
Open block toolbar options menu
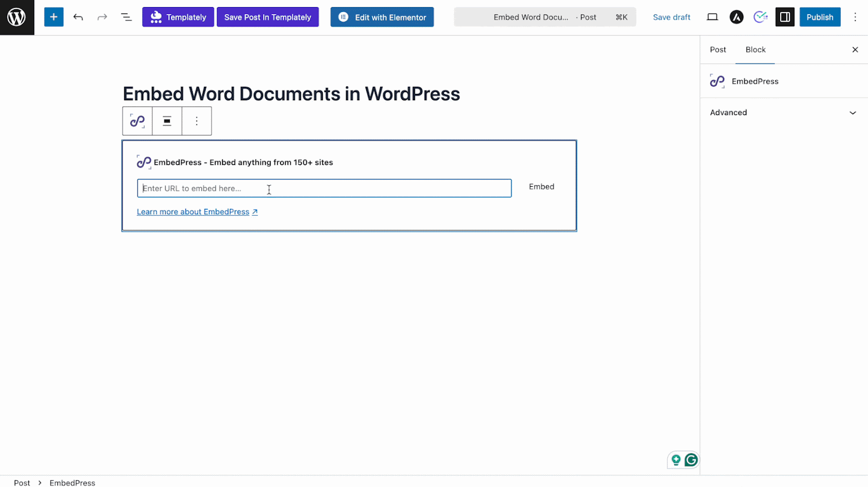click(197, 121)
